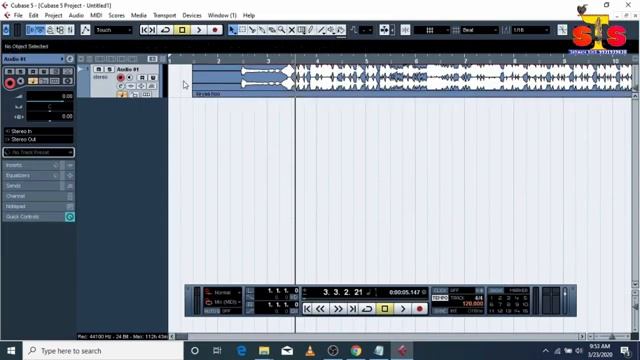640x360 pixels.
Task: Click the toolbar Play button
Action: tap(199, 30)
